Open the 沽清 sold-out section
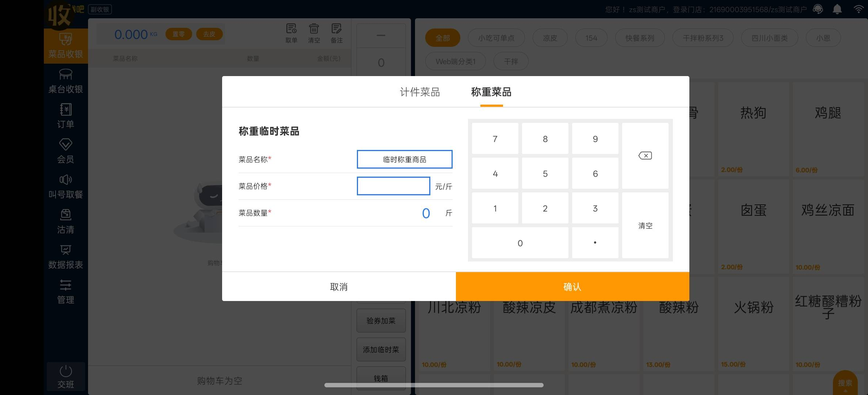Screen dimensions: 868x395 coord(66,221)
